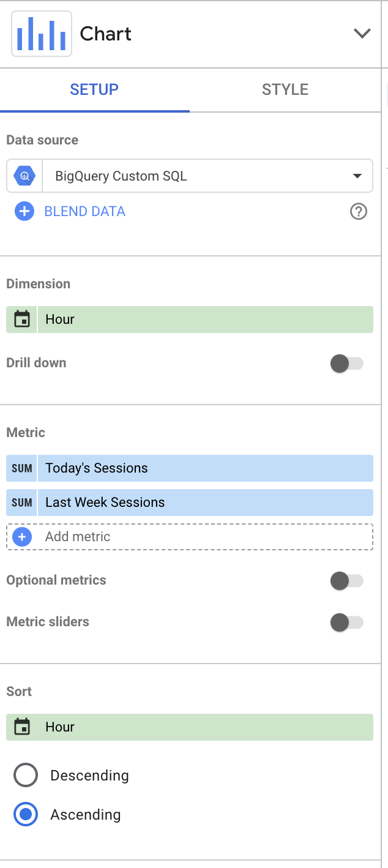Select the Ascending radio button
Viewport: 388px width, 868px height.
(26, 815)
